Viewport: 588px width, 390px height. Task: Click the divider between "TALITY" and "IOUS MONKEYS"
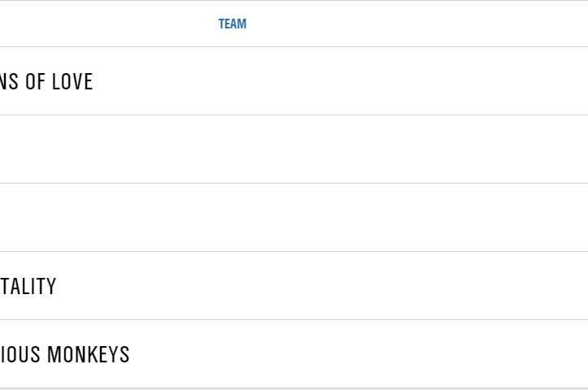point(293,319)
